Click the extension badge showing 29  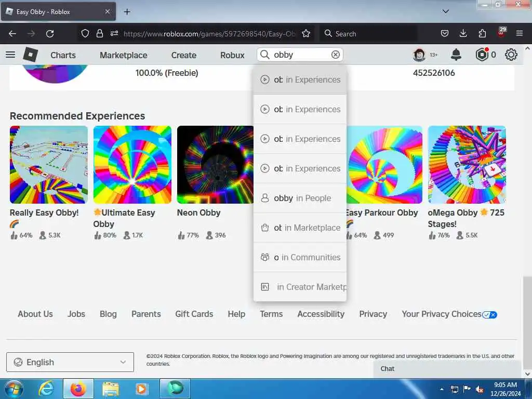tap(502, 32)
